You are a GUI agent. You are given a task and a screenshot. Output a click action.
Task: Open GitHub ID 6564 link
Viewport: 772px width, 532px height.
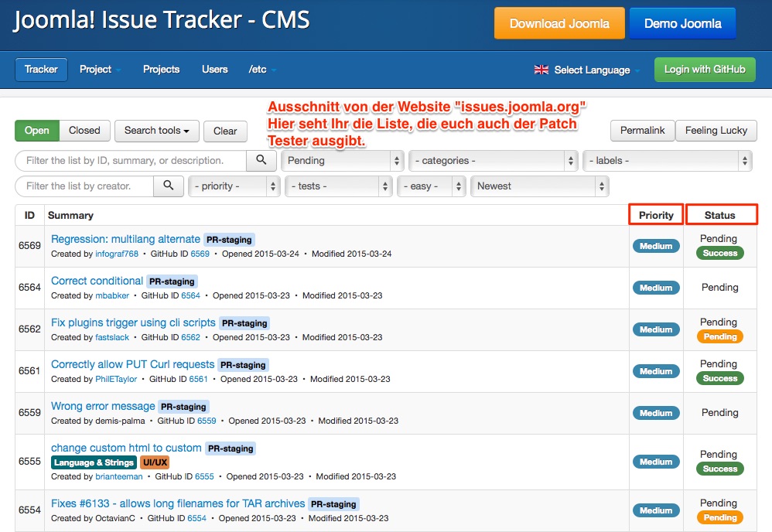(x=190, y=296)
